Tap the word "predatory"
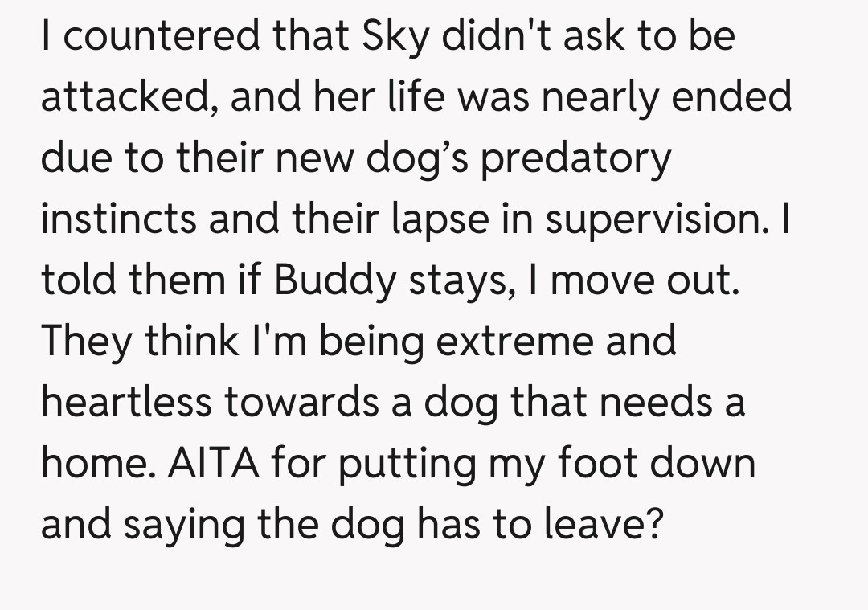 (x=575, y=159)
